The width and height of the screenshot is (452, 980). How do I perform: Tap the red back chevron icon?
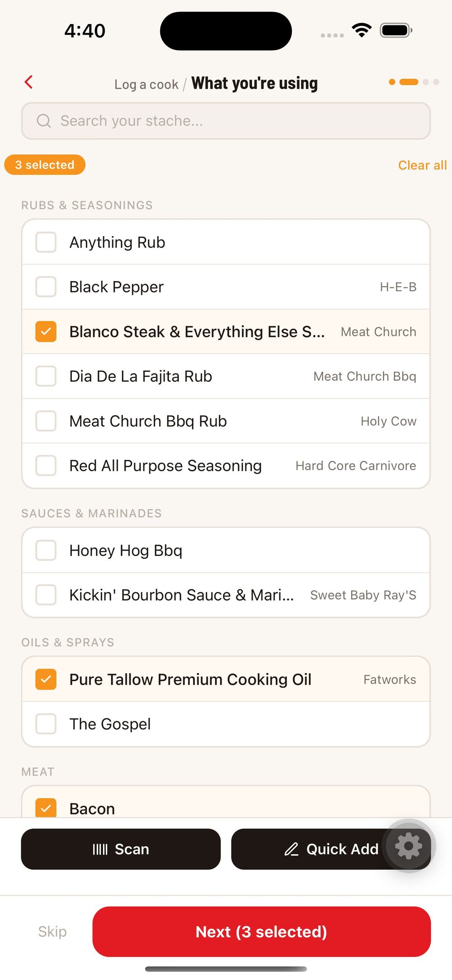pyautogui.click(x=28, y=82)
